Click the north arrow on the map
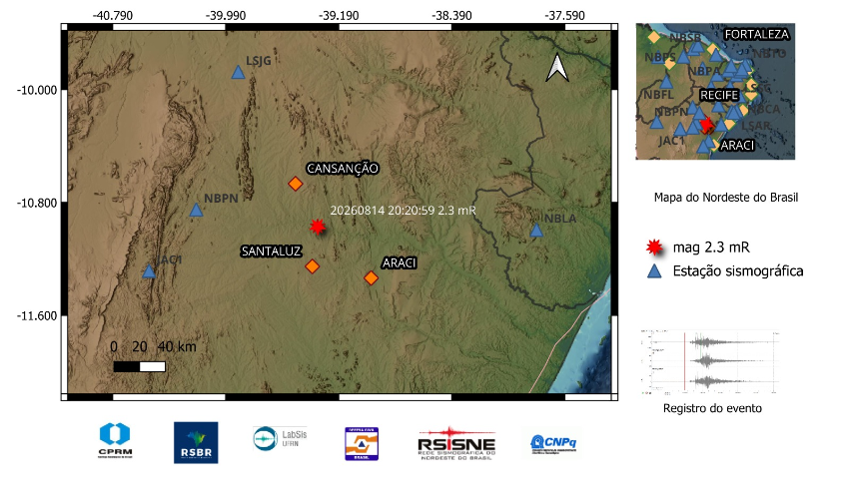 coord(556,68)
